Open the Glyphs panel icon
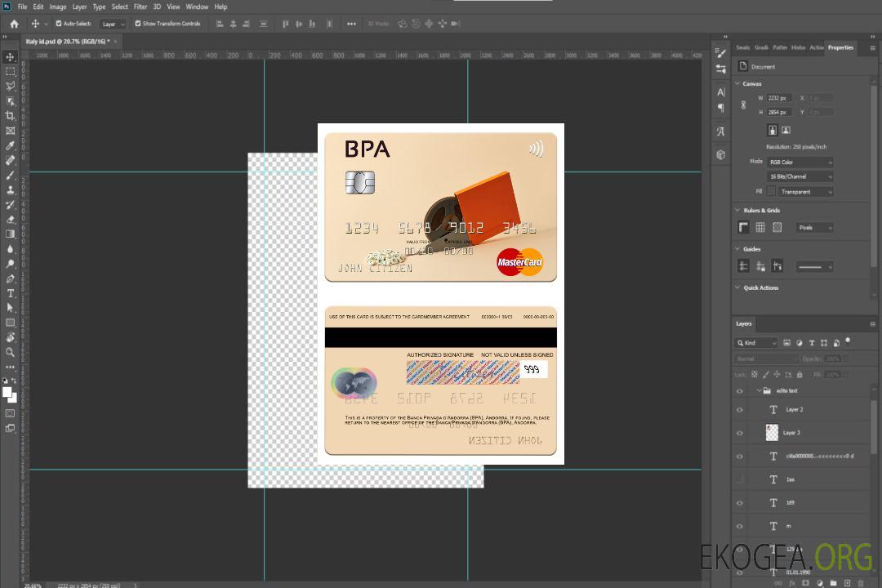 point(721,131)
